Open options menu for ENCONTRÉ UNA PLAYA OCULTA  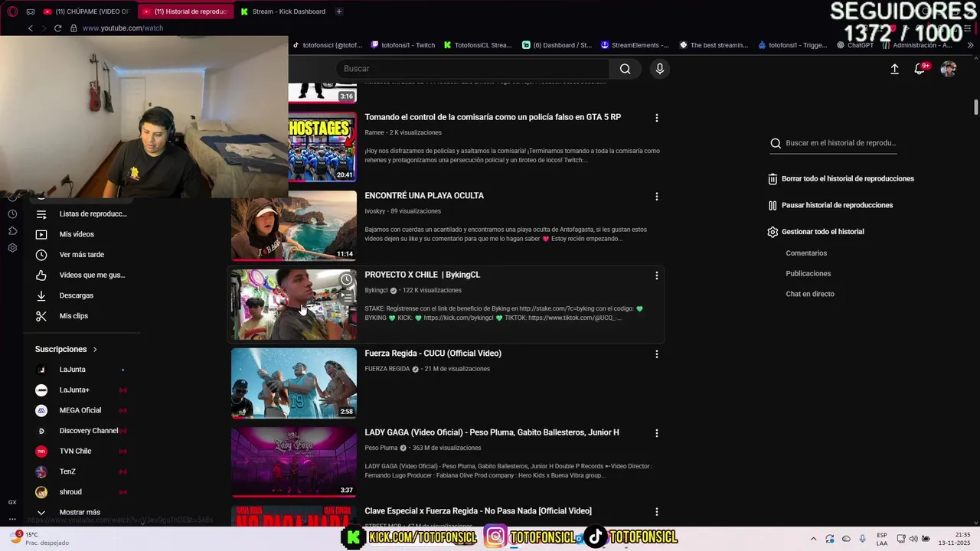[656, 197]
